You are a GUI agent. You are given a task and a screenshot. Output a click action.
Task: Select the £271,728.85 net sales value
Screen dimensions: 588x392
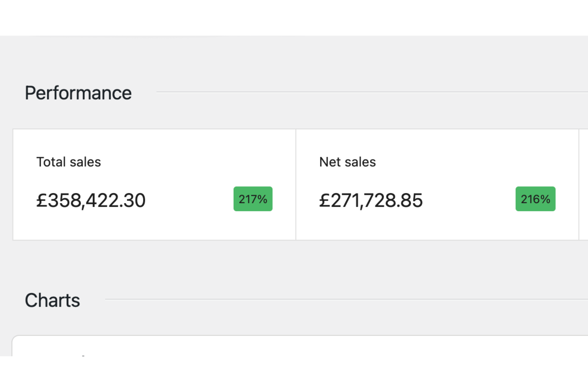pyautogui.click(x=371, y=201)
